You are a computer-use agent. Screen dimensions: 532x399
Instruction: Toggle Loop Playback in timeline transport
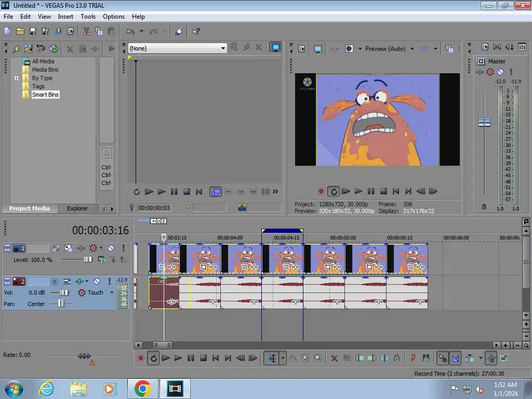point(153,358)
